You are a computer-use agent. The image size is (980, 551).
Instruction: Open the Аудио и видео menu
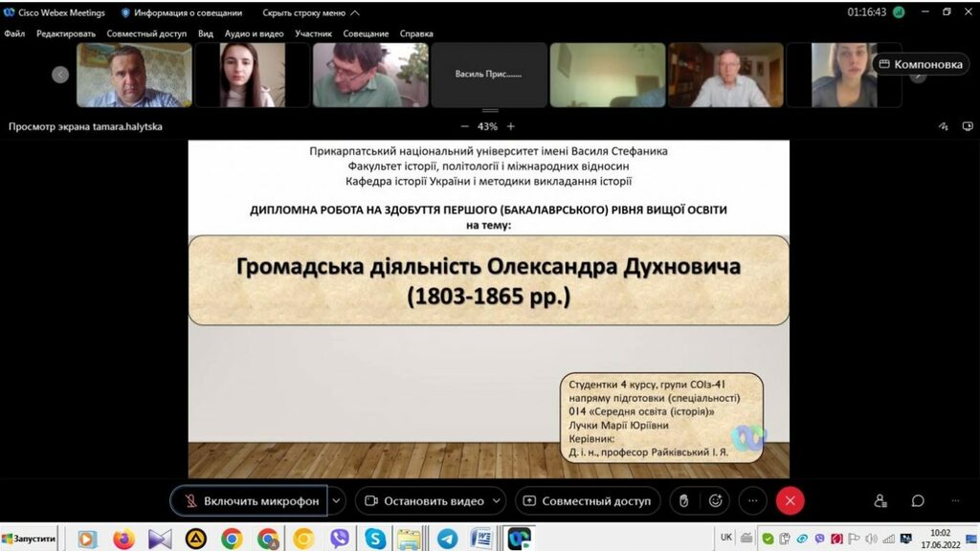254,33
